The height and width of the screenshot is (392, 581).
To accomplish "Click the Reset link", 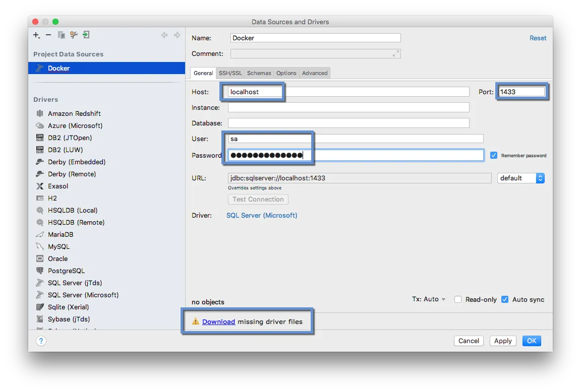I will [x=538, y=38].
